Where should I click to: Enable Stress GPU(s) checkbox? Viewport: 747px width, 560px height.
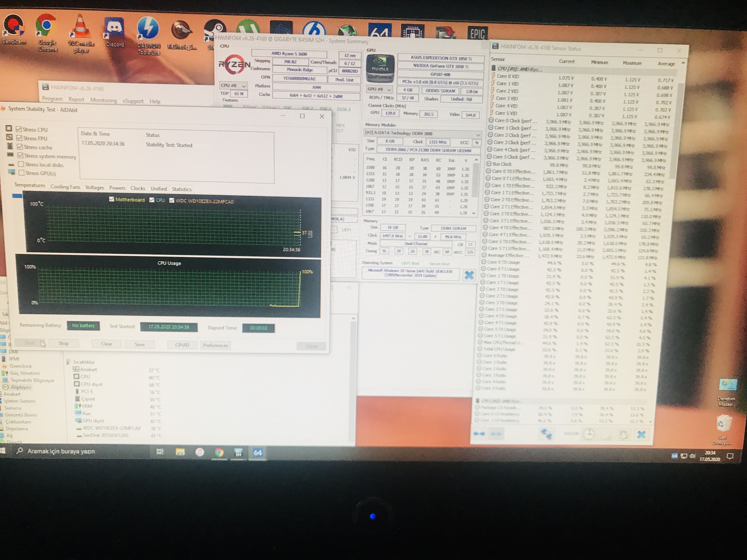point(22,173)
